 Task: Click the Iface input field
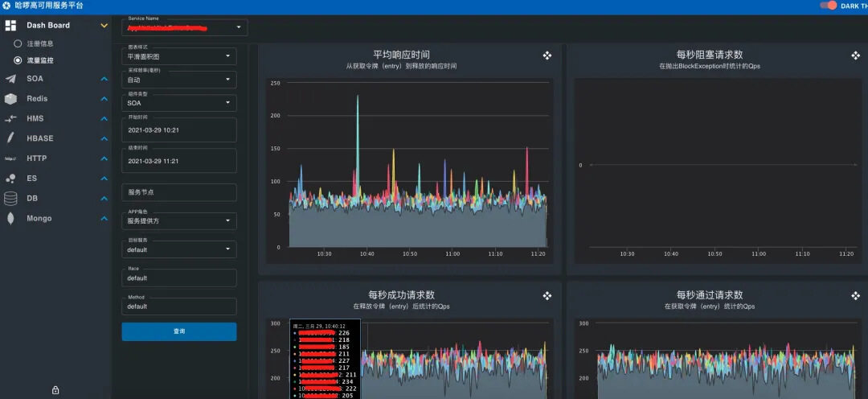click(178, 278)
